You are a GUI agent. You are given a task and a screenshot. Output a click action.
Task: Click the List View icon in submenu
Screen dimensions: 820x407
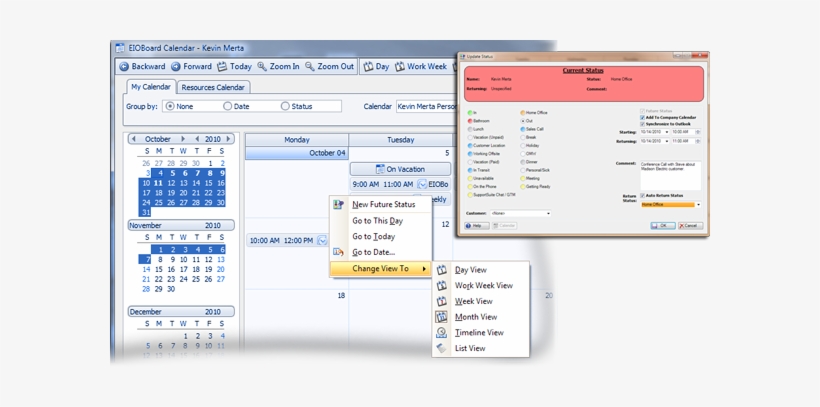coord(442,348)
